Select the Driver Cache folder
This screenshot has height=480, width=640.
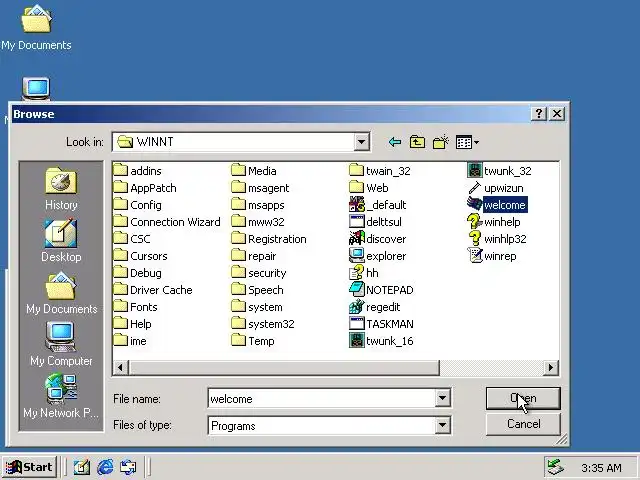[x=153, y=290]
